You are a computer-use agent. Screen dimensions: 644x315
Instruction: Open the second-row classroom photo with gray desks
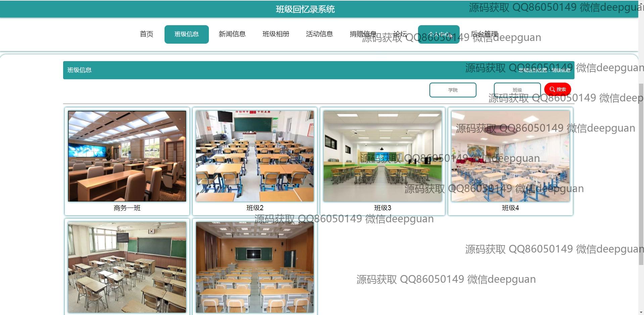tap(127, 267)
